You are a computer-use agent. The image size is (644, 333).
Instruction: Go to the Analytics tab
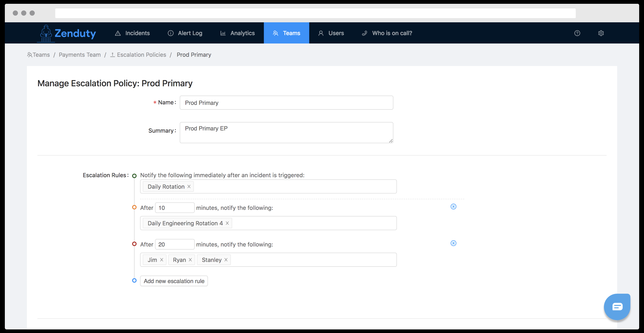click(238, 33)
